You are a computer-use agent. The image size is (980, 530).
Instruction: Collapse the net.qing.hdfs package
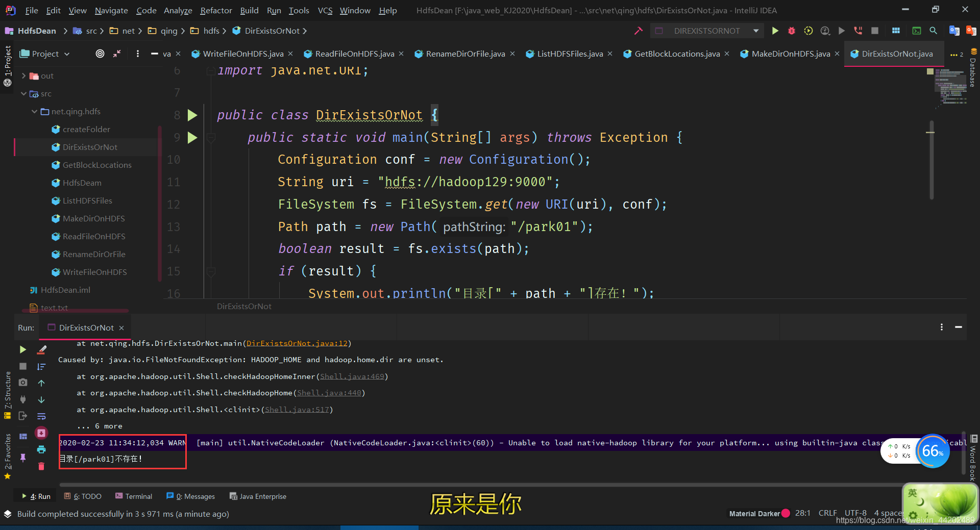(34, 111)
